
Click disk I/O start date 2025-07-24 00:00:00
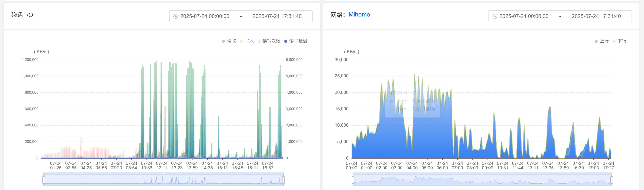point(205,16)
